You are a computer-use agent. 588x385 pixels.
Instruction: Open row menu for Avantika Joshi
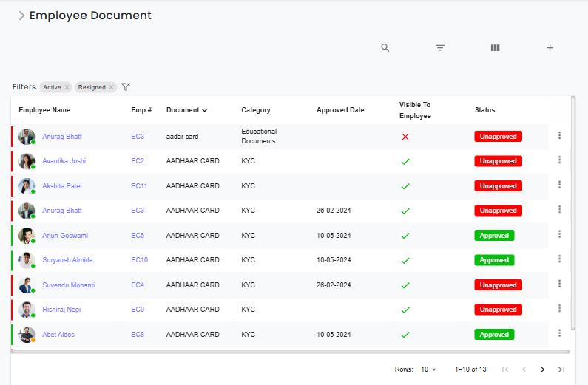pyautogui.click(x=559, y=160)
